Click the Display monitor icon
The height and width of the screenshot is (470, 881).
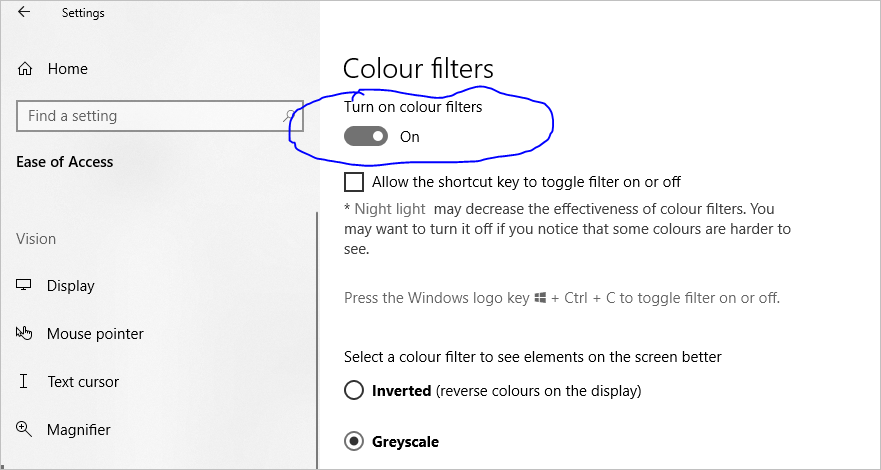(25, 286)
